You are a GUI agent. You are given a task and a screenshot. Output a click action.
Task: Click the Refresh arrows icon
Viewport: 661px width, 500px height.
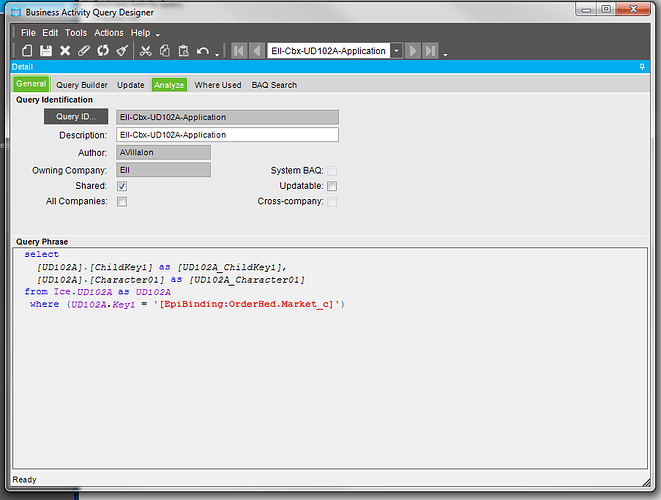coord(102,51)
